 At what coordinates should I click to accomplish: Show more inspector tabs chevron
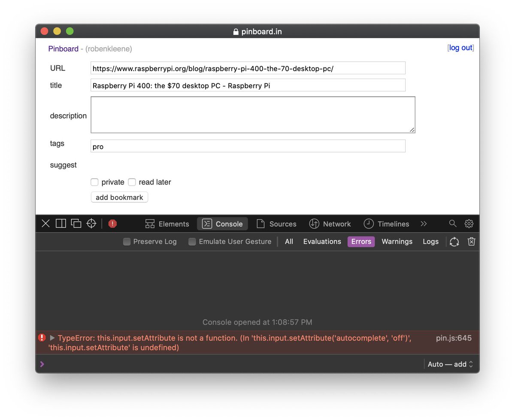pyautogui.click(x=424, y=224)
